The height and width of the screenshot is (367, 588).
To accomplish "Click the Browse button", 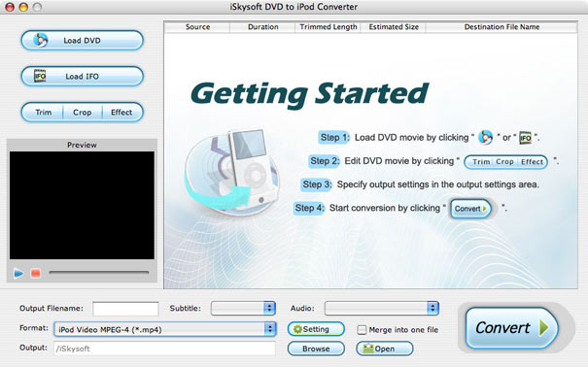I will [316, 349].
